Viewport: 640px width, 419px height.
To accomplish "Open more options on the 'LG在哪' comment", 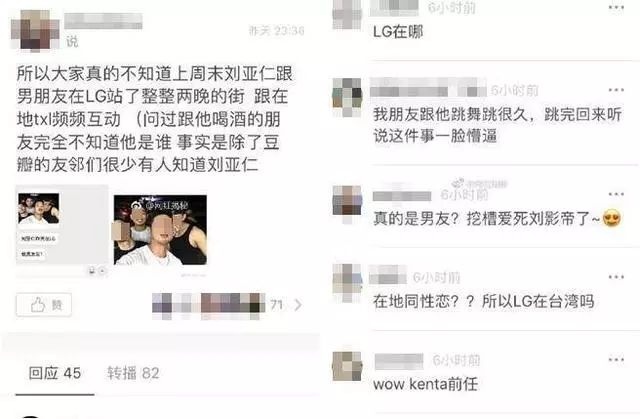I will (616, 7).
